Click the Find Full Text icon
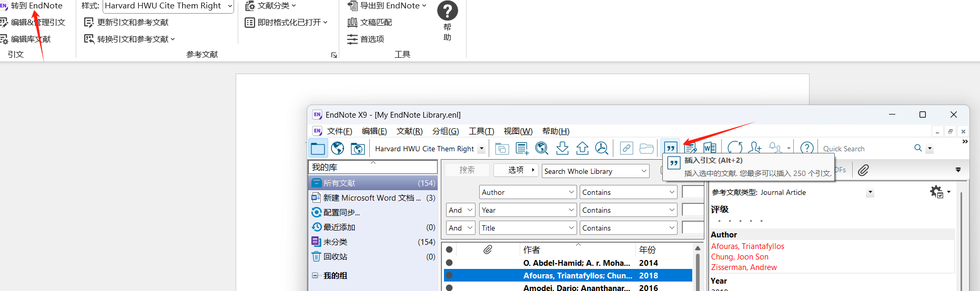 [602, 149]
